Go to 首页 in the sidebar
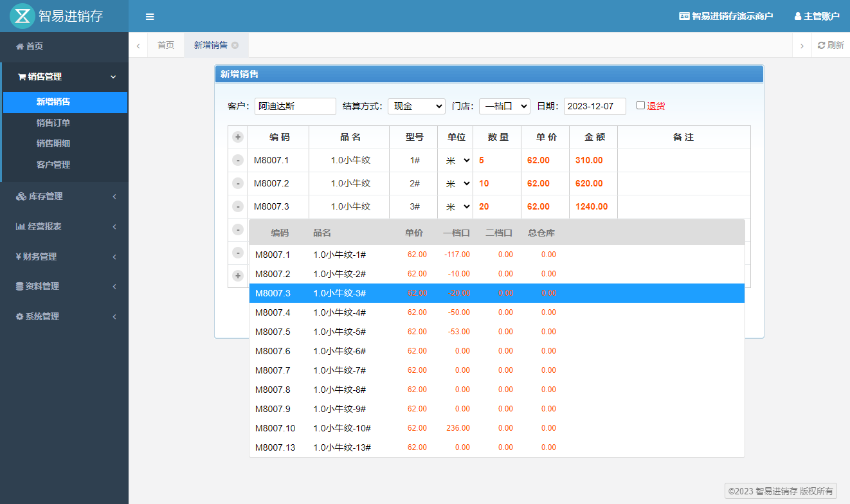This screenshot has height=504, width=850. (64, 46)
